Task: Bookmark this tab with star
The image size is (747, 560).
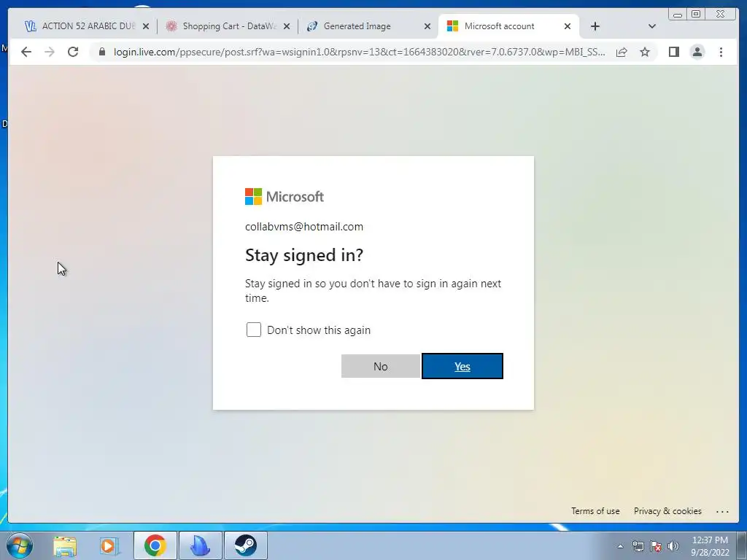Action: [645, 52]
